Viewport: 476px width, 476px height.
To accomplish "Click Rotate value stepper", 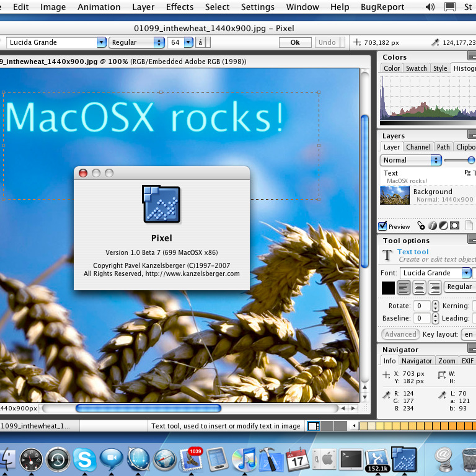I will [x=435, y=306].
